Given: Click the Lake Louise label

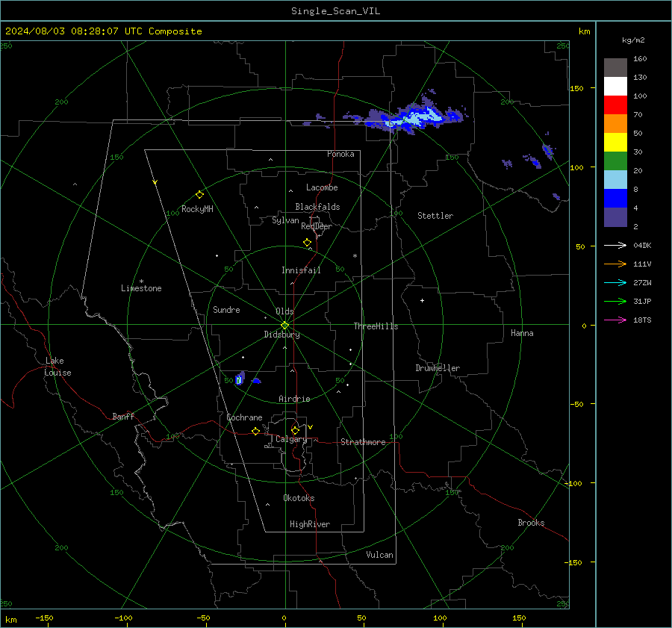Looking at the screenshot, I should point(57,367).
